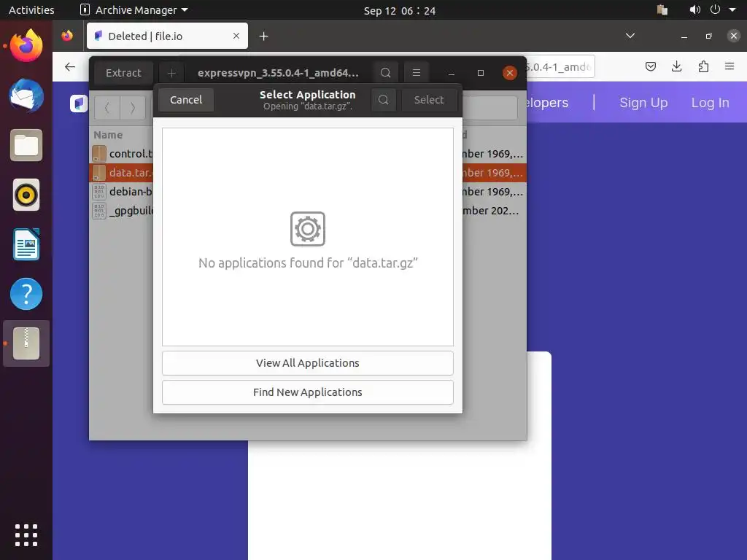Launch Thunderbird from the dock
747x560 pixels.
coord(26,96)
